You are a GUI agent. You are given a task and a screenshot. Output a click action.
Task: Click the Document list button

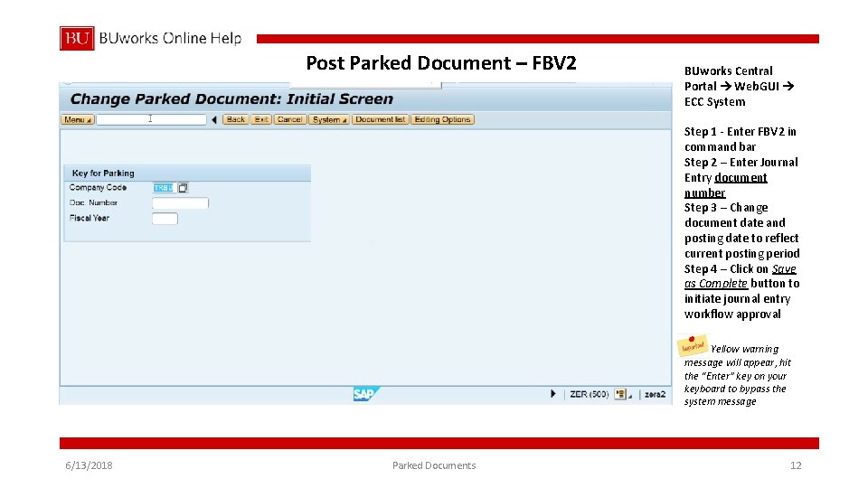pos(381,119)
